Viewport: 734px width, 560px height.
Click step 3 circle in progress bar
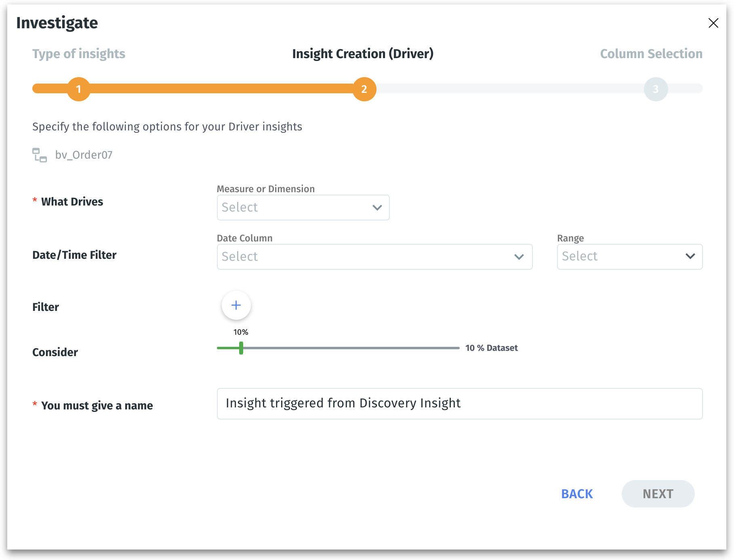coord(656,89)
